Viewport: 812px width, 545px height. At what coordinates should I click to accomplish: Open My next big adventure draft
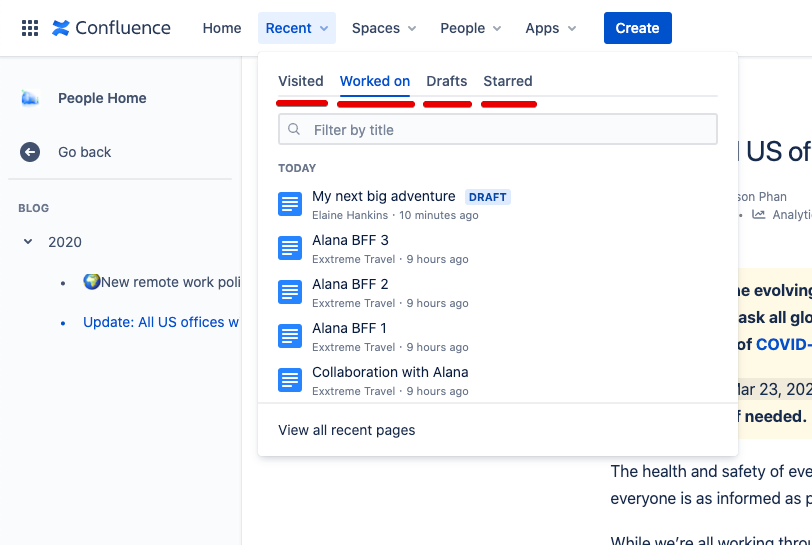coord(384,196)
